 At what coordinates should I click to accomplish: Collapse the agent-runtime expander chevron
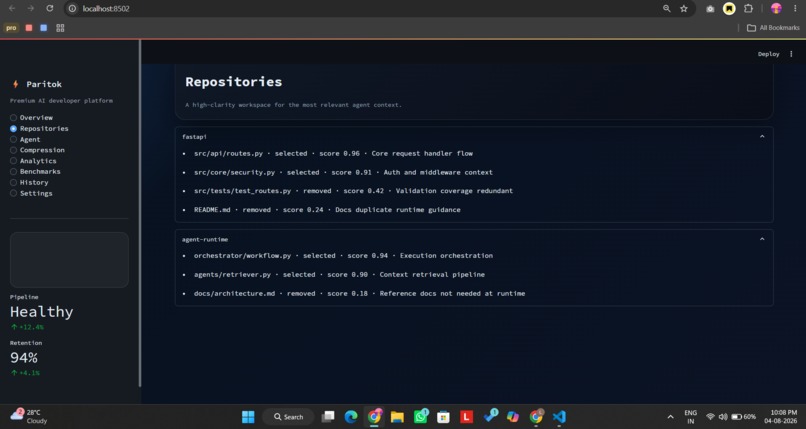(x=762, y=239)
